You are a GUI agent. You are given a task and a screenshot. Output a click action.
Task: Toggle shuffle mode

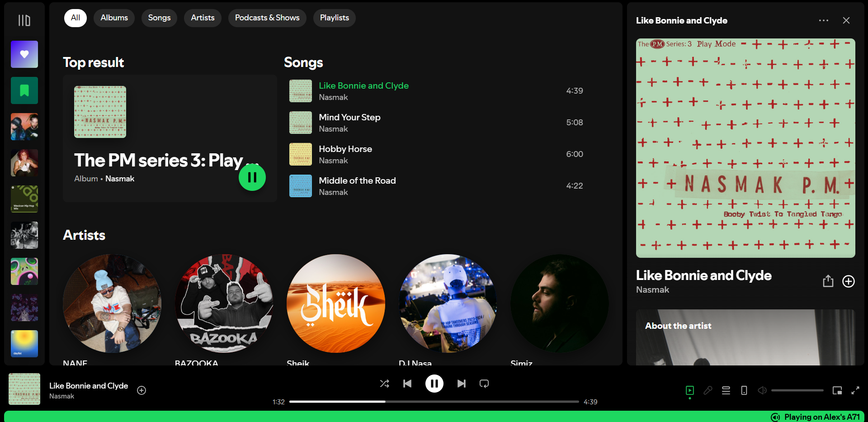384,384
